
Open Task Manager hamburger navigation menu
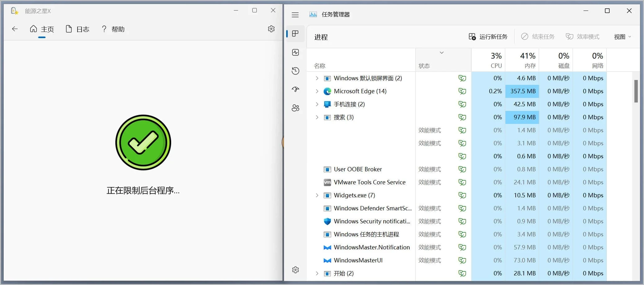coord(295,15)
